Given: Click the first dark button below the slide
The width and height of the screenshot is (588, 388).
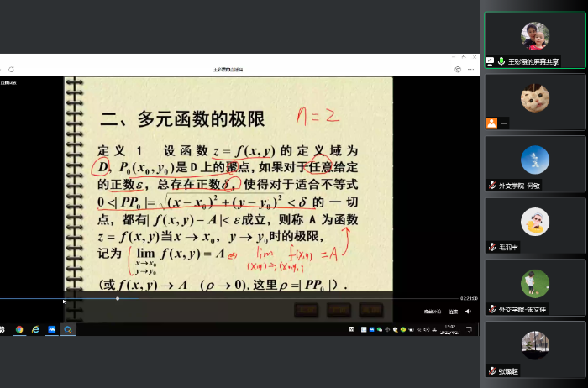Looking at the screenshot, I should pyautogui.click(x=307, y=310).
